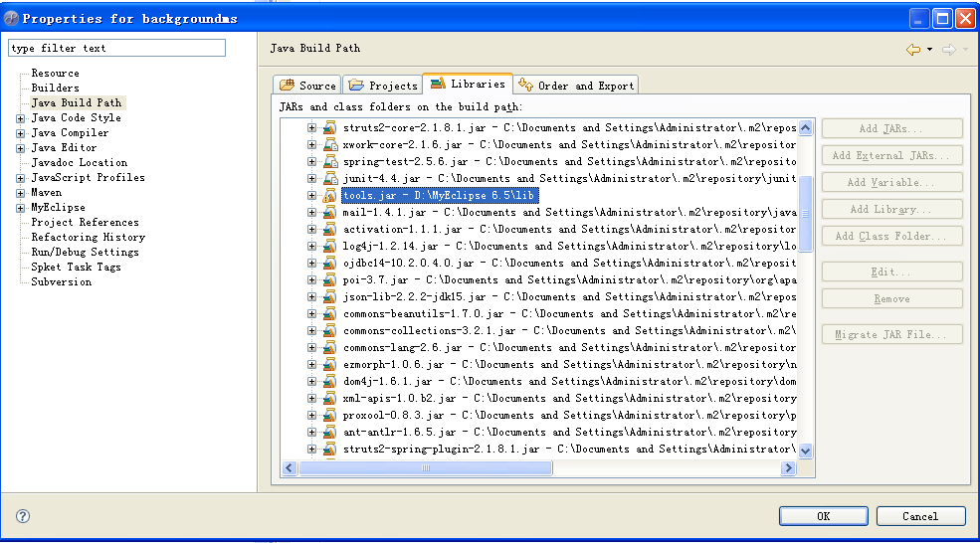Screen dimensions: 980x543
Task: Click the type filter text field
Action: 116,48
